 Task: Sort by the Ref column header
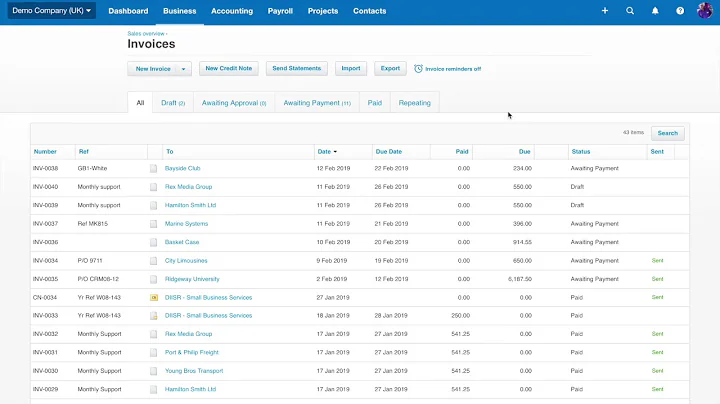(84, 152)
